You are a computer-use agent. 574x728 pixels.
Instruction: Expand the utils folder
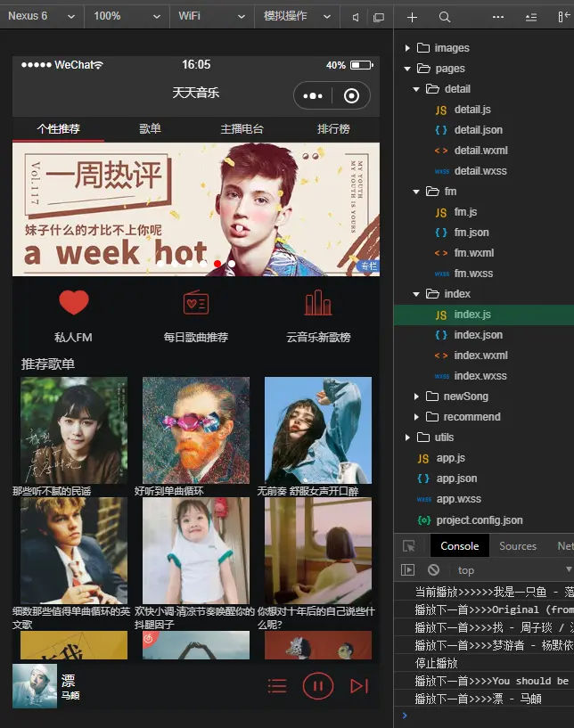coord(407,438)
